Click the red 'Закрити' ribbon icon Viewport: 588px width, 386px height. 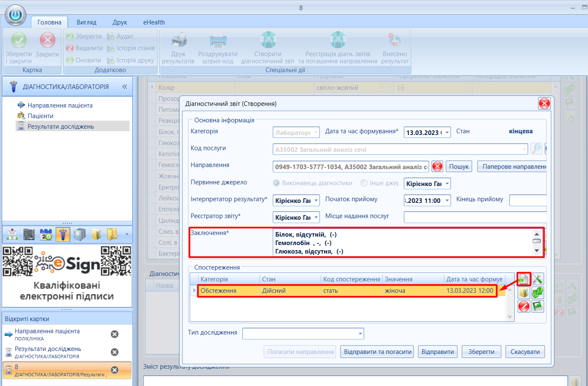47,40
